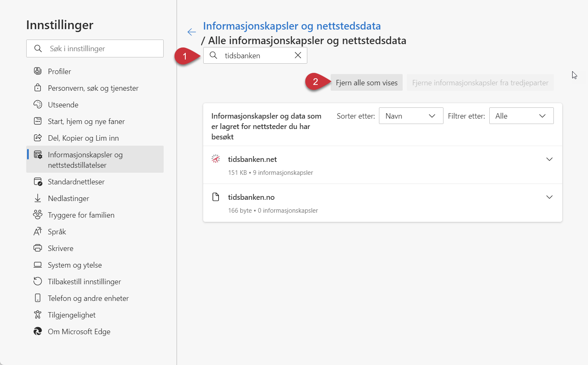Select the tidsbanken.no site name
Screen dimensions: 588x365
(251, 197)
